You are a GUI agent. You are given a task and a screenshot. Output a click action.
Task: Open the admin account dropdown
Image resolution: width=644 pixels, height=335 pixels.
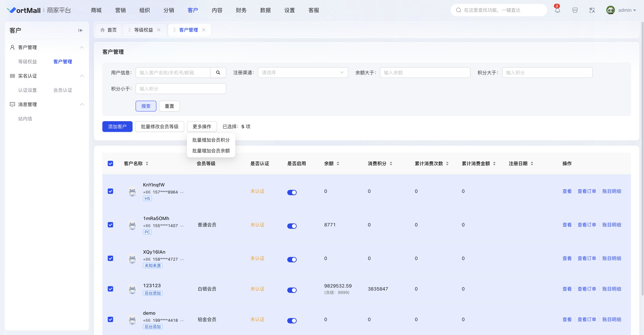click(x=627, y=10)
